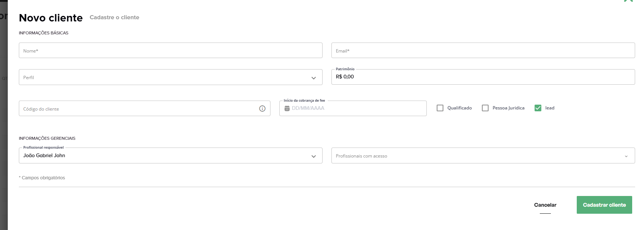Click into the Email field
644x230 pixels.
click(x=483, y=50)
